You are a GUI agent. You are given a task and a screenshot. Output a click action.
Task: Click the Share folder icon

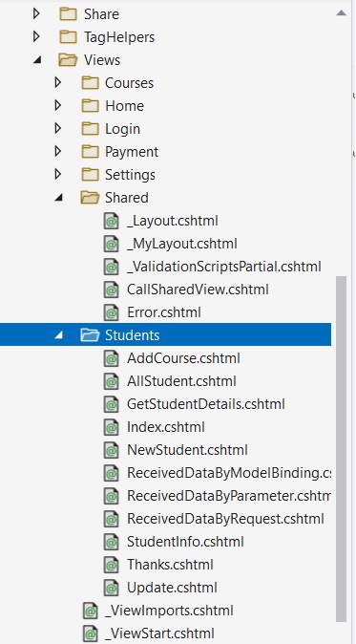68,14
